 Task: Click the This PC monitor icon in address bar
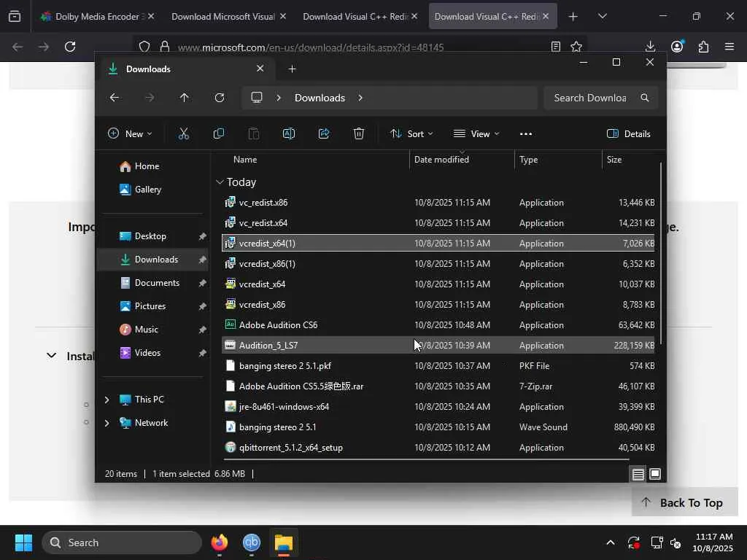coord(257,98)
